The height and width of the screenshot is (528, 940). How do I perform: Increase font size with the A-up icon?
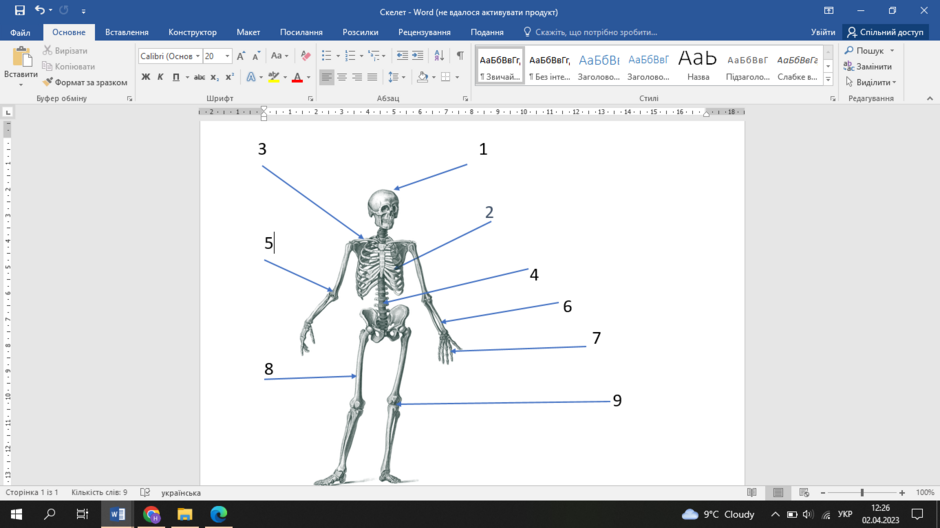pos(241,56)
